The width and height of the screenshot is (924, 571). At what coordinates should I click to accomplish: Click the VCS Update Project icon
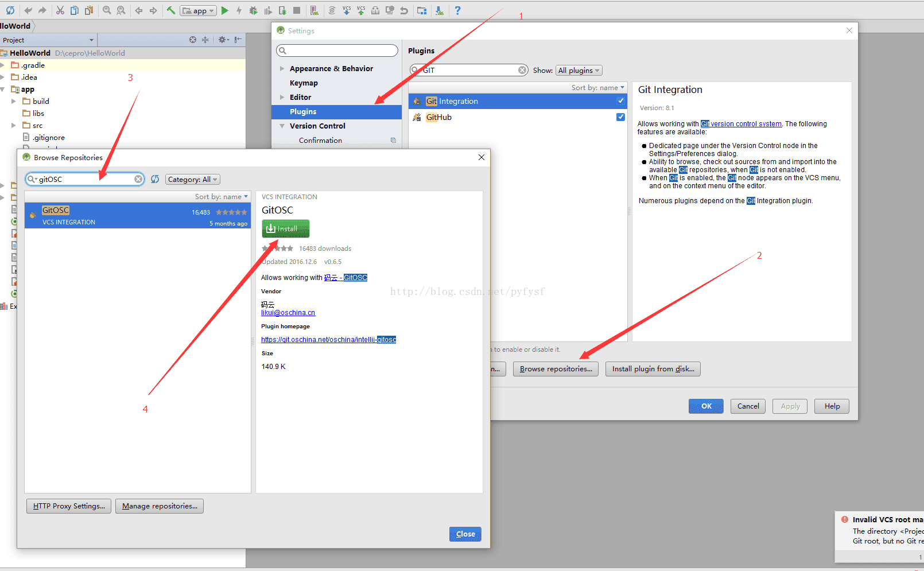point(347,10)
